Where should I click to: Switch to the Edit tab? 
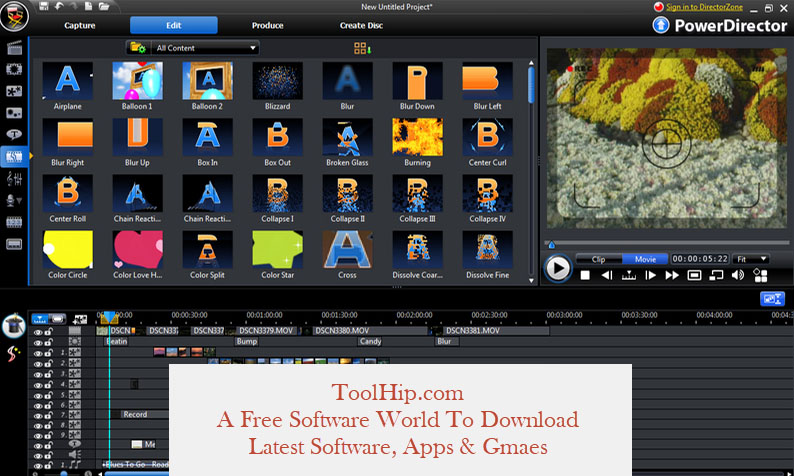pyautogui.click(x=174, y=25)
